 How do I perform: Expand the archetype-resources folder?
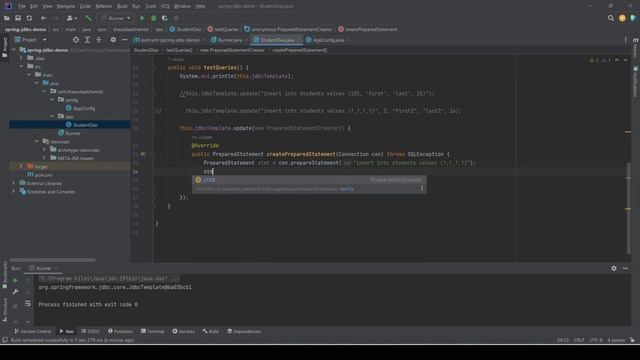(x=44, y=150)
